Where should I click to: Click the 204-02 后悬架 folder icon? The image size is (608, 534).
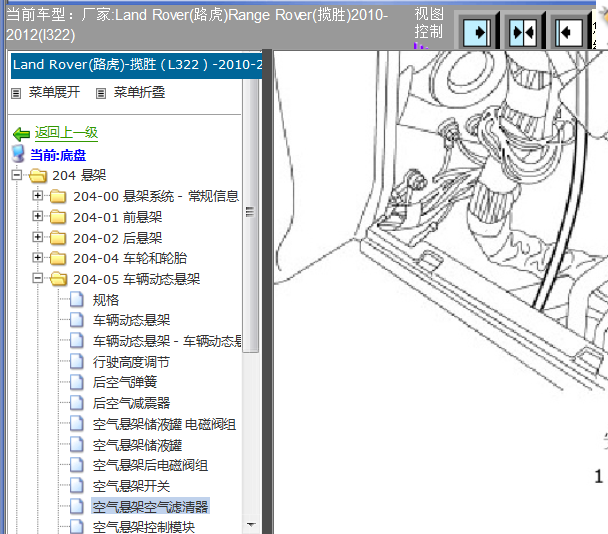click(x=58, y=238)
